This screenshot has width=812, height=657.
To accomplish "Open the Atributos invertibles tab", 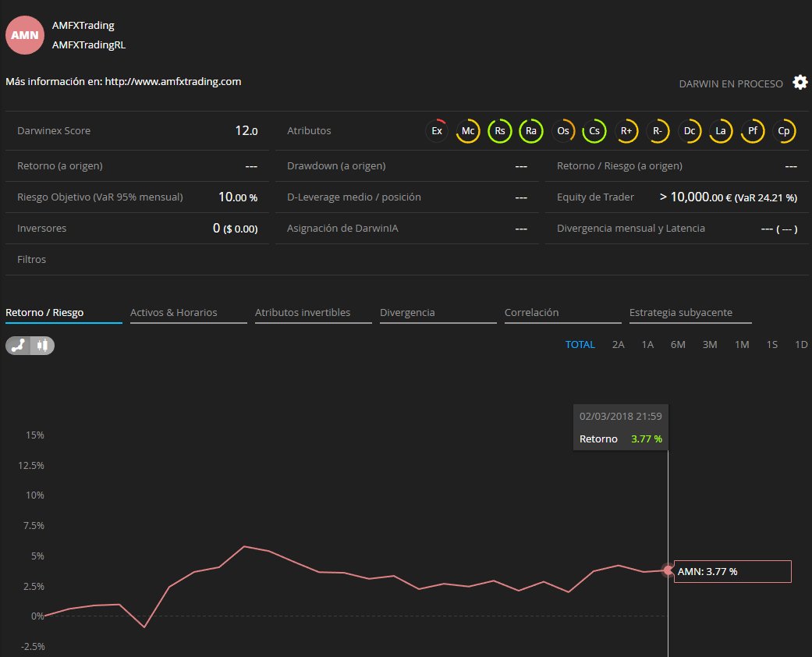I will [x=314, y=314].
